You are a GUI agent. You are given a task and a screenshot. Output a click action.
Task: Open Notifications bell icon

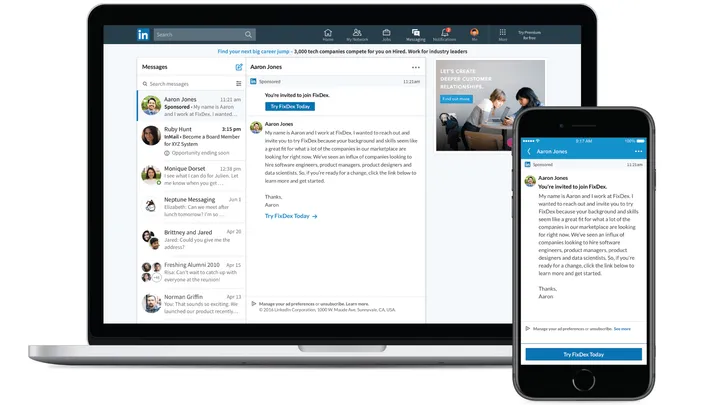click(444, 35)
